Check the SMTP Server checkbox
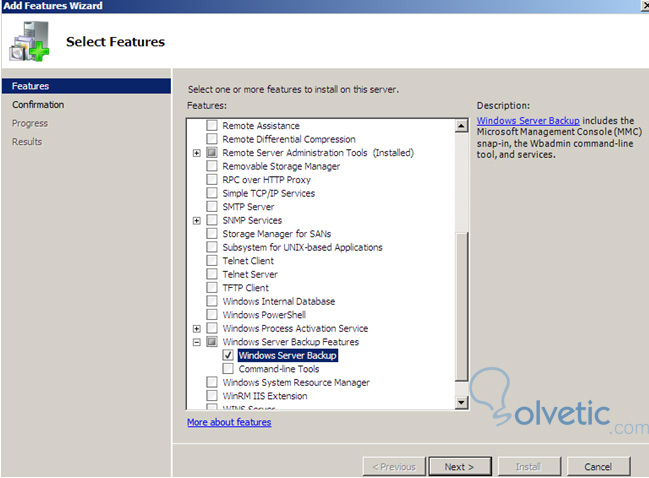 coord(212,207)
